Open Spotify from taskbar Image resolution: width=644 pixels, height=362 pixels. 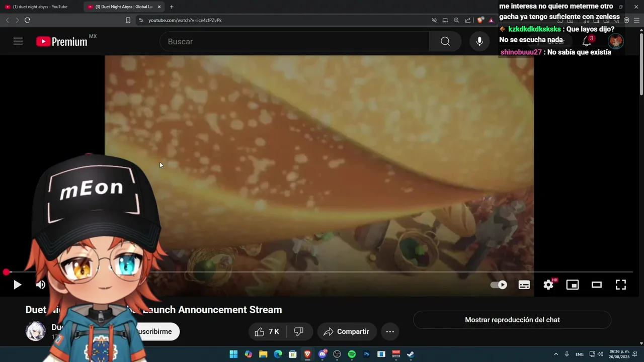352,354
